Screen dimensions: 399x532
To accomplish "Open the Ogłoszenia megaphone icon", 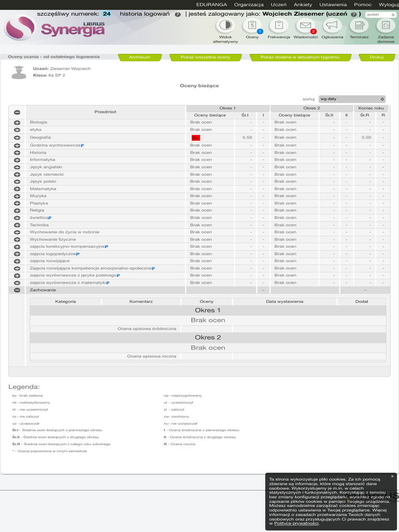I will 332,26.
